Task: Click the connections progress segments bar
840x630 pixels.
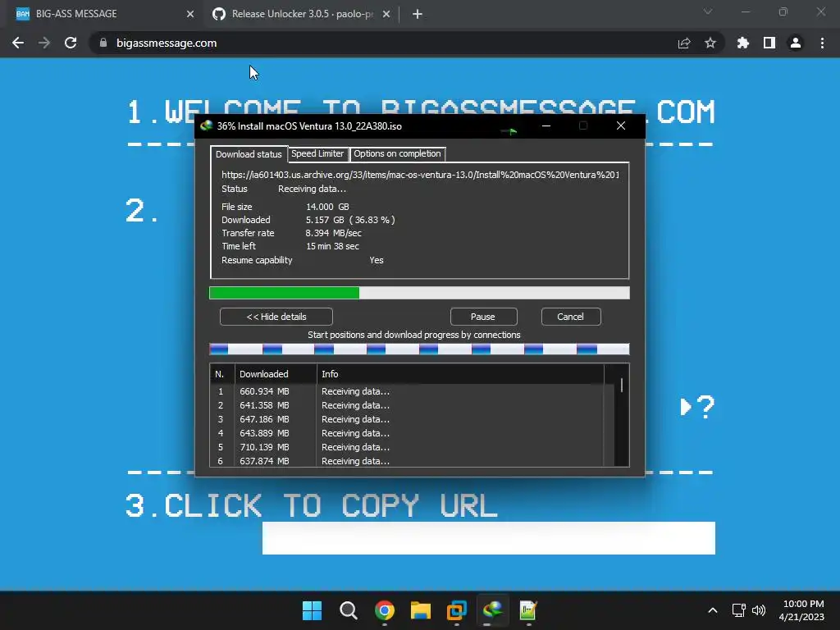Action: click(419, 349)
